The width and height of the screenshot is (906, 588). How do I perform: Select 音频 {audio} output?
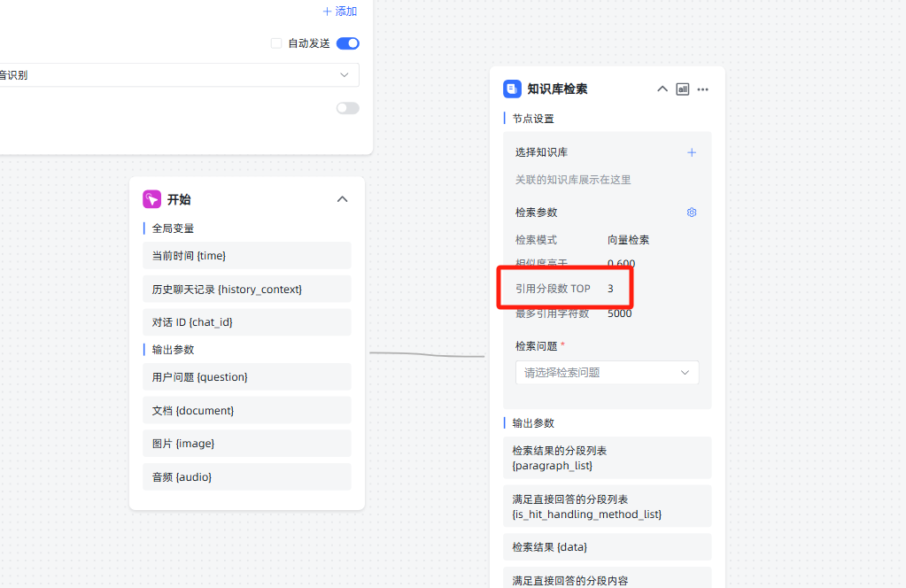coord(247,476)
